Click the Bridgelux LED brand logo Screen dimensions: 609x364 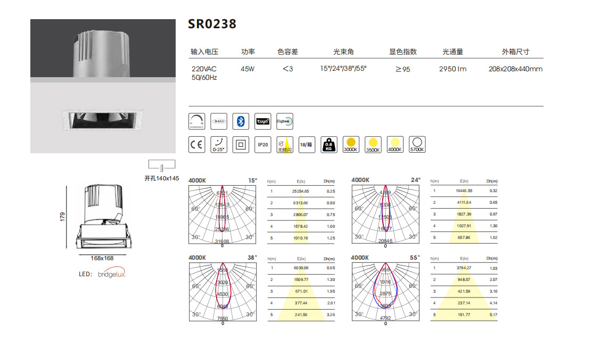coord(111,274)
